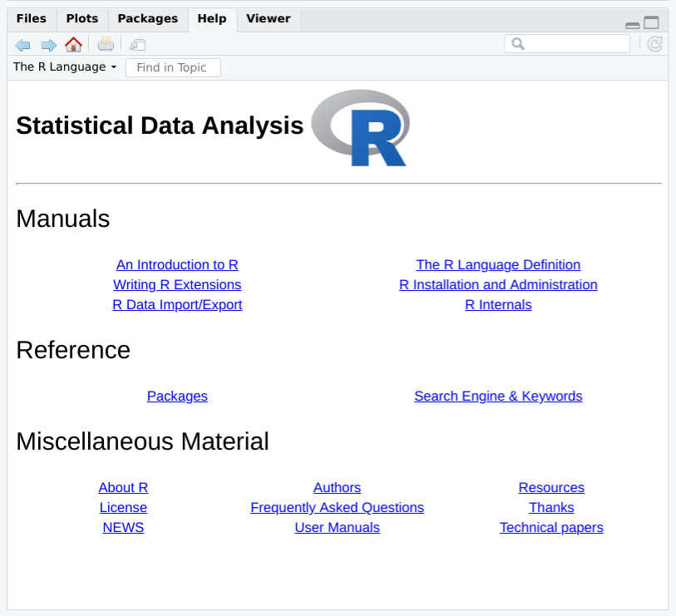Click the forward arrow in Help toolbar

coord(48,45)
